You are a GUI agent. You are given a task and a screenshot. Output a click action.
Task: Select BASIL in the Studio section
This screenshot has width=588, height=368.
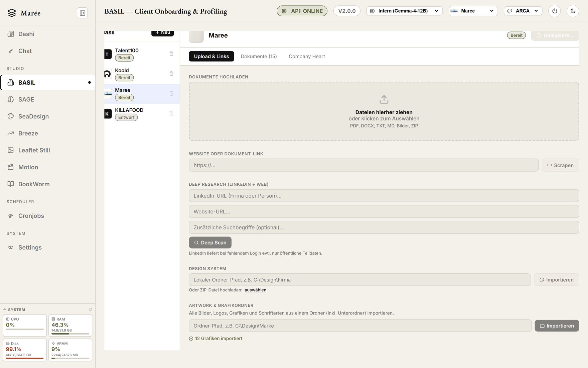coord(48,83)
